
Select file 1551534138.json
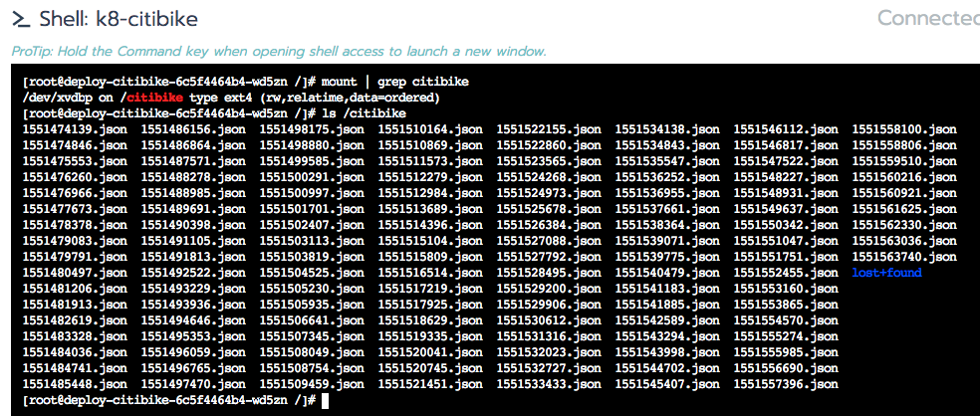pyautogui.click(x=667, y=130)
